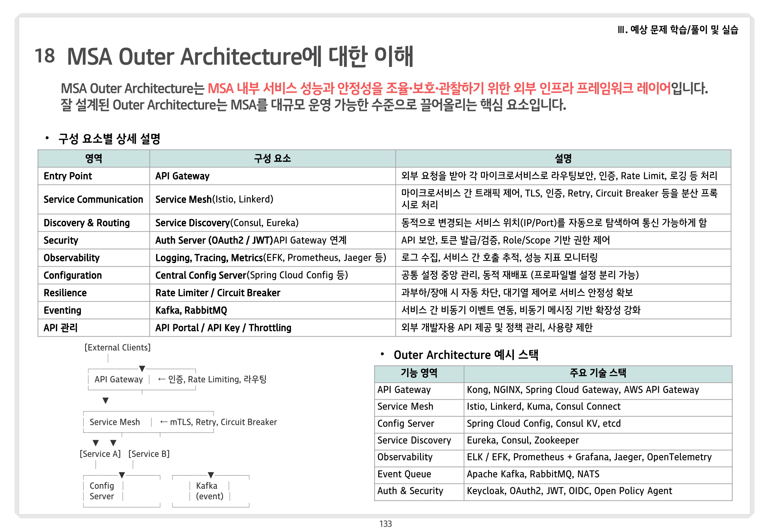Click the 'Auth Server (OAuth2 / JWT)' cell
The image size is (769, 532).
click(x=272, y=240)
